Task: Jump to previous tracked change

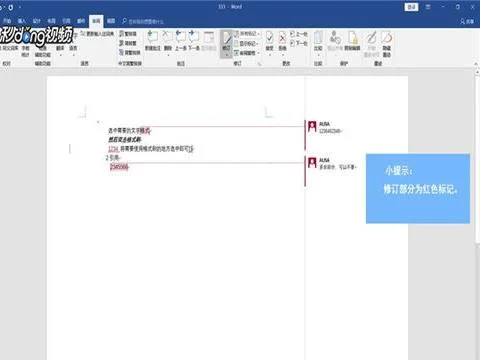Action: [x=298, y=34]
